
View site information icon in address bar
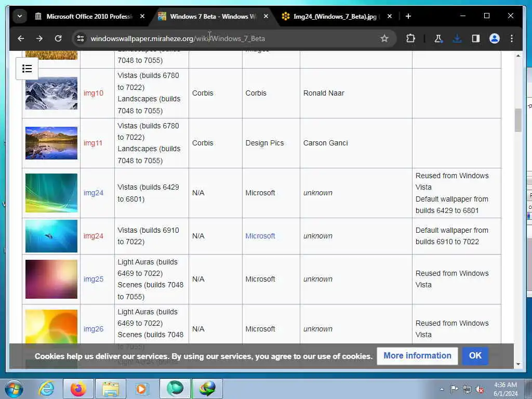(x=81, y=38)
